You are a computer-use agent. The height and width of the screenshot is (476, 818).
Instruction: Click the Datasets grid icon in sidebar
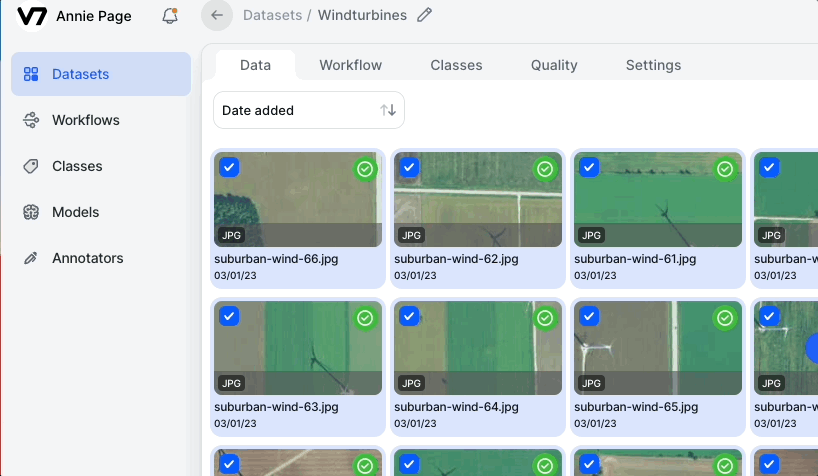[x=31, y=74]
